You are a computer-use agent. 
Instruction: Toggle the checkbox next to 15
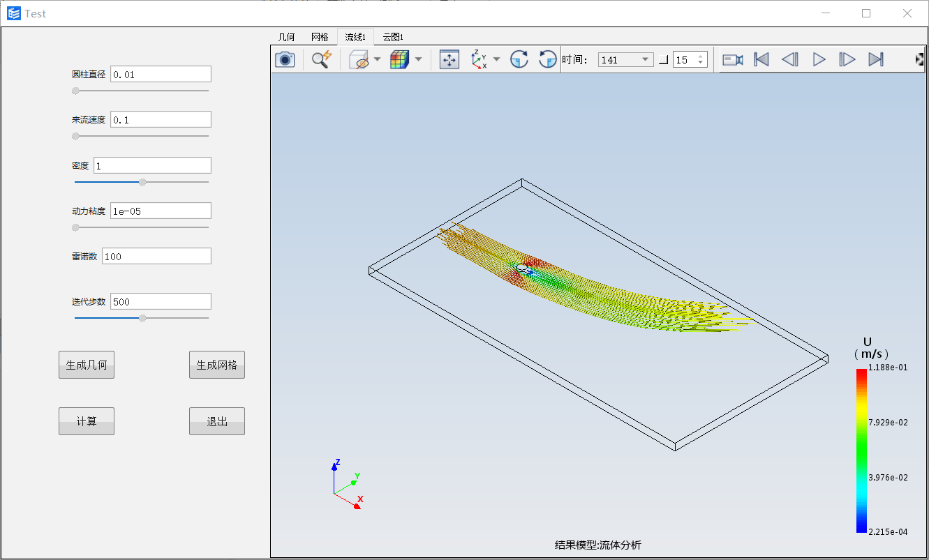[663, 60]
